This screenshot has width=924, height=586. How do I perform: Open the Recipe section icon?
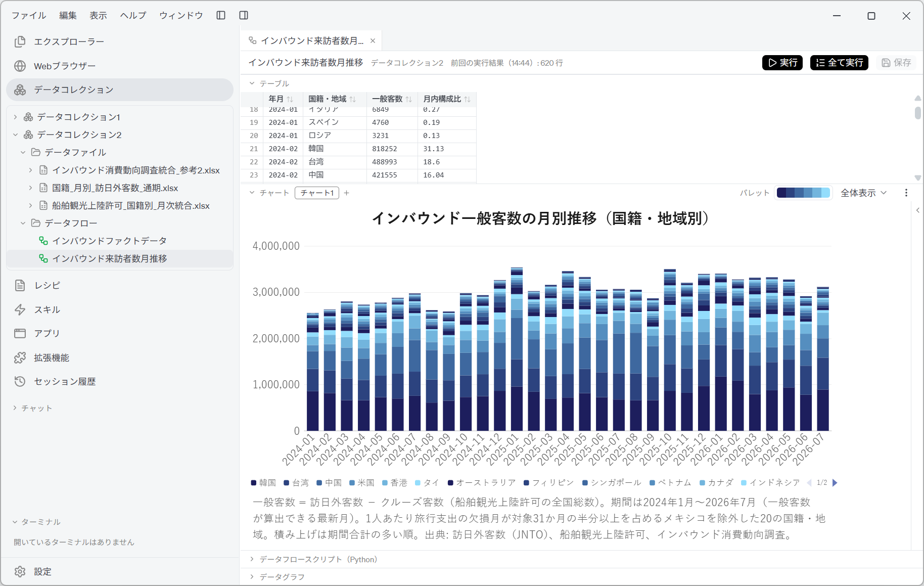pos(20,285)
